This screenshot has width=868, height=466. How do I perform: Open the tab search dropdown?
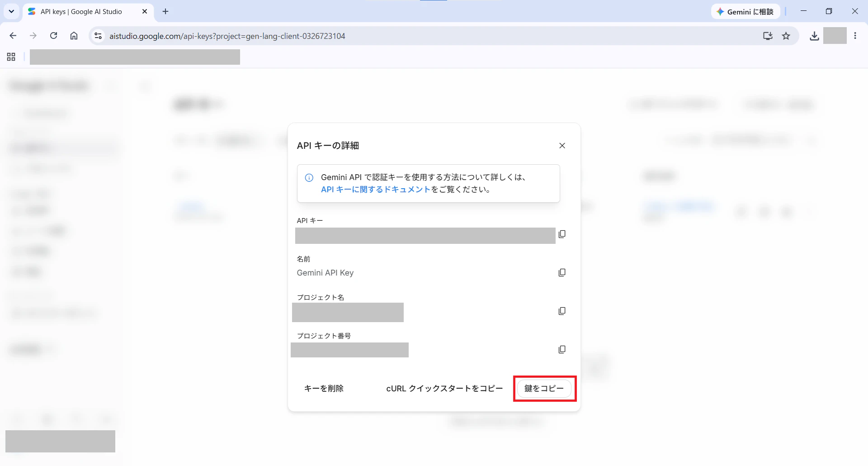(11, 11)
